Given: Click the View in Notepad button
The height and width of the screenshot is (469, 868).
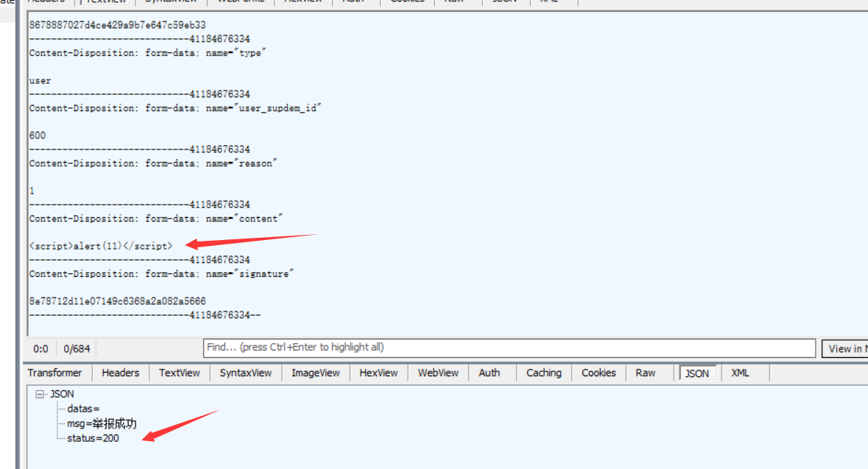Looking at the screenshot, I should pyautogui.click(x=845, y=348).
